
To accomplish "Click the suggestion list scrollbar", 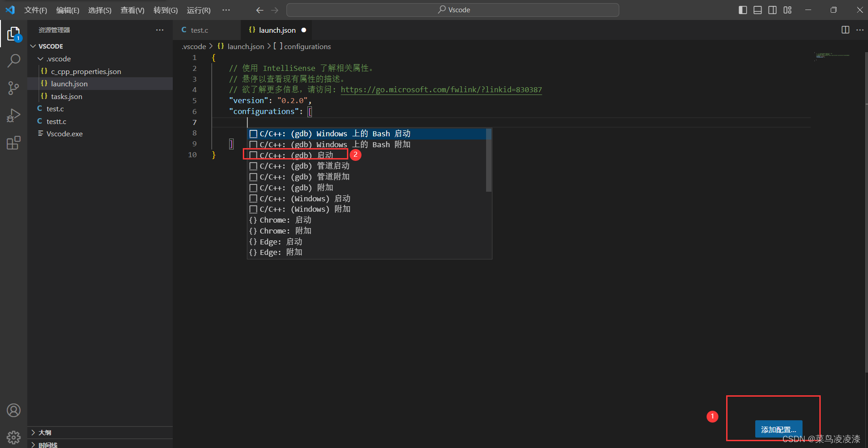I will [489, 160].
